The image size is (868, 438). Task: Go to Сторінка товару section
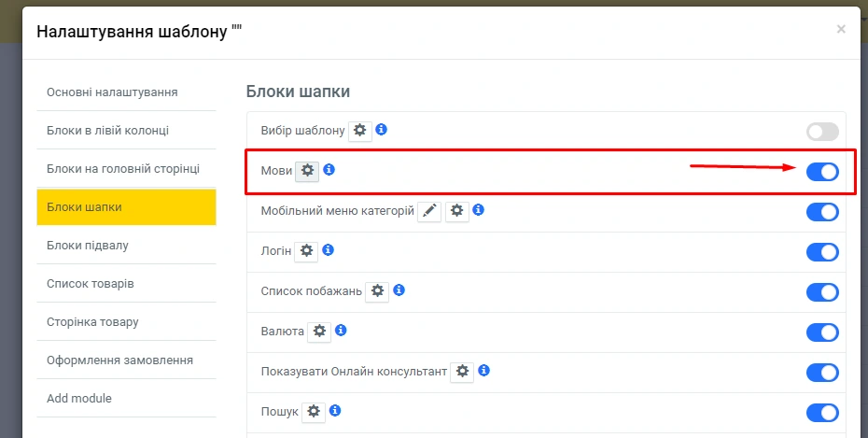click(126, 322)
